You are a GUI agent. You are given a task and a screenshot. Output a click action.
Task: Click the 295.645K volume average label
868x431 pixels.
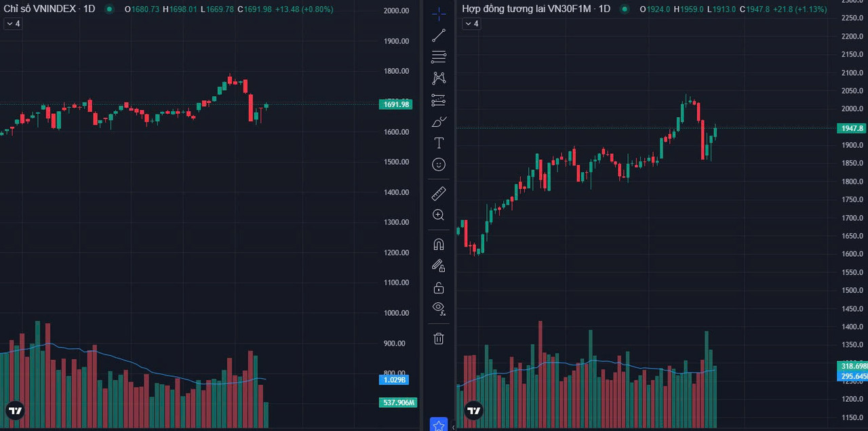[x=853, y=376]
